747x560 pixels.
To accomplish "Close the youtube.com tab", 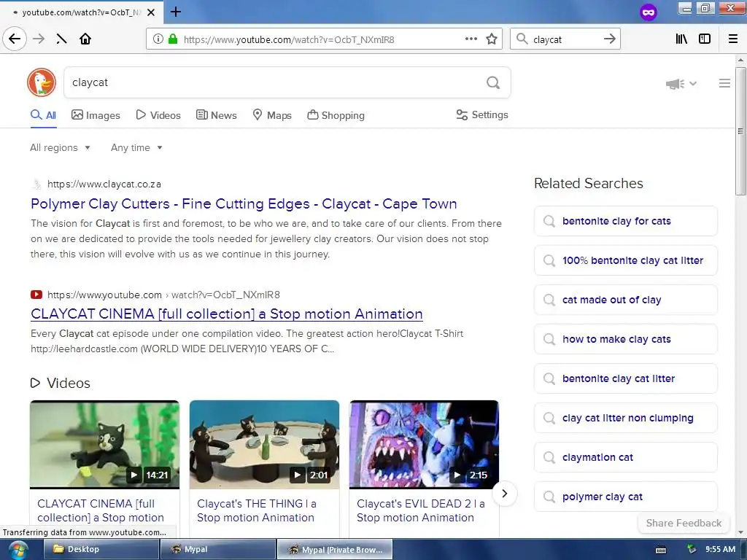I will [151, 12].
